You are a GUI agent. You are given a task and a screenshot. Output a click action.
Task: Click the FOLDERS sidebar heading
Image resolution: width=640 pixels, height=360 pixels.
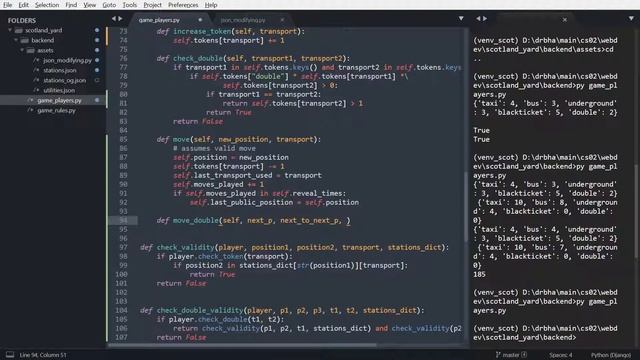pyautogui.click(x=22, y=20)
